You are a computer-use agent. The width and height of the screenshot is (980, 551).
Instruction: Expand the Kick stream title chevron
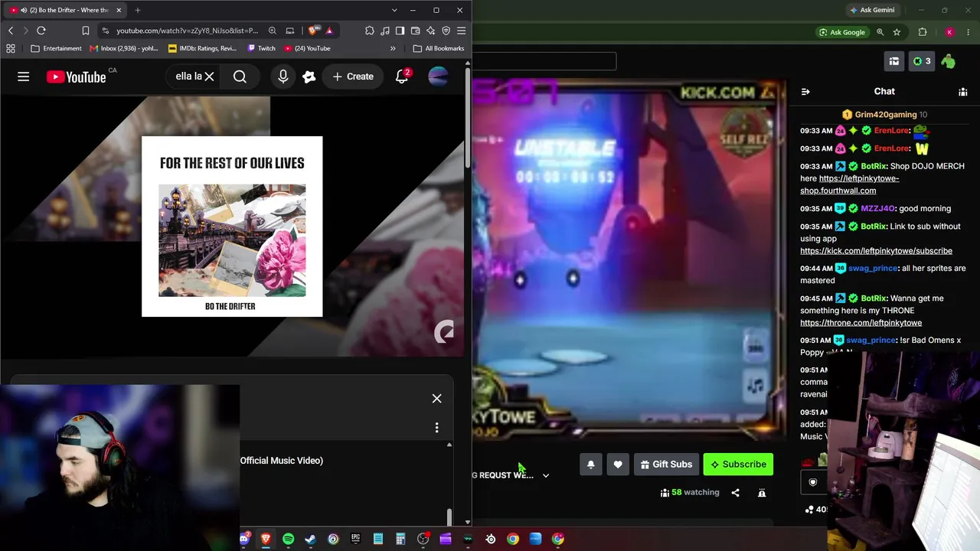click(546, 475)
